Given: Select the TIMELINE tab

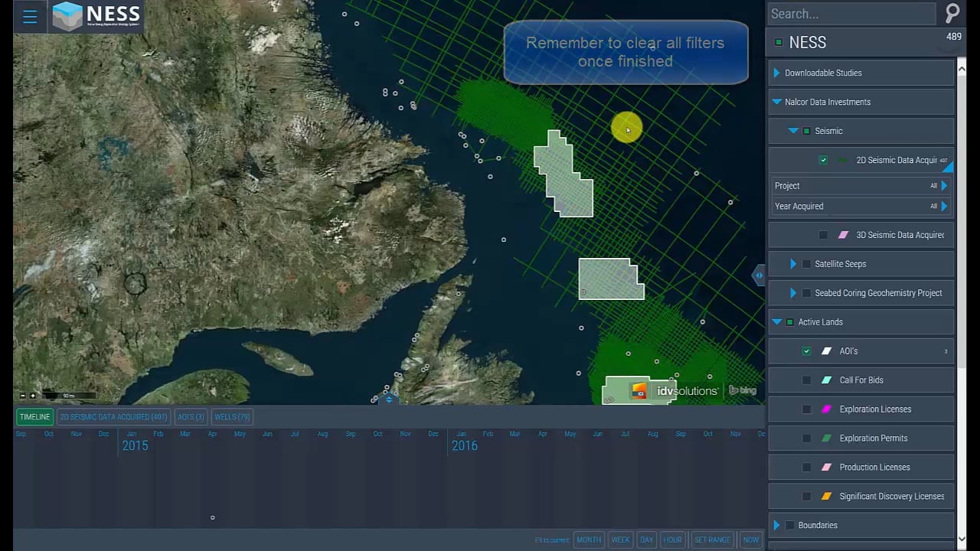Looking at the screenshot, I should (34, 417).
